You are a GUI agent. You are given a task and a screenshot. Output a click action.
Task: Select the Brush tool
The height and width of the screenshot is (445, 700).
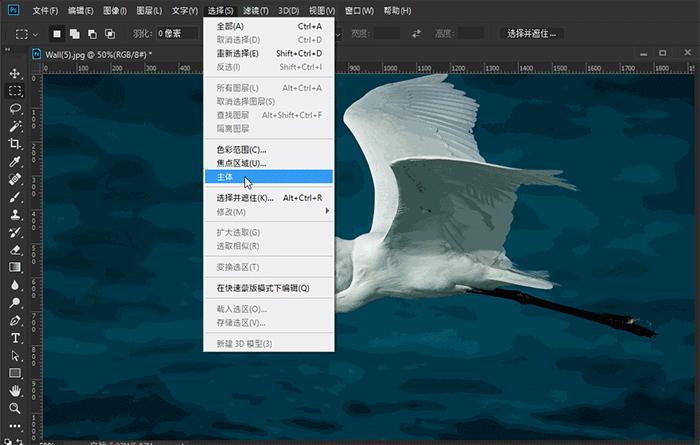click(15, 197)
